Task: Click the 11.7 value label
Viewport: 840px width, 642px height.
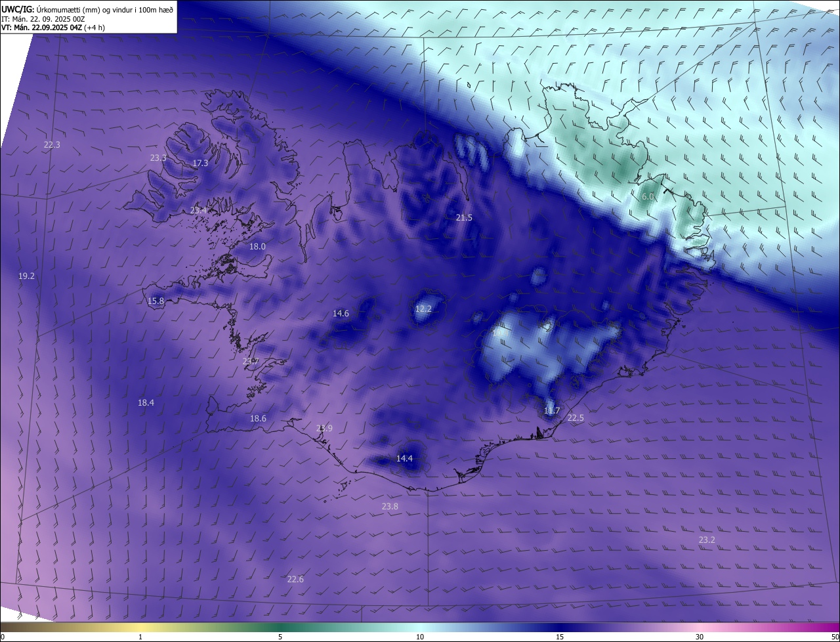Action: pos(552,411)
